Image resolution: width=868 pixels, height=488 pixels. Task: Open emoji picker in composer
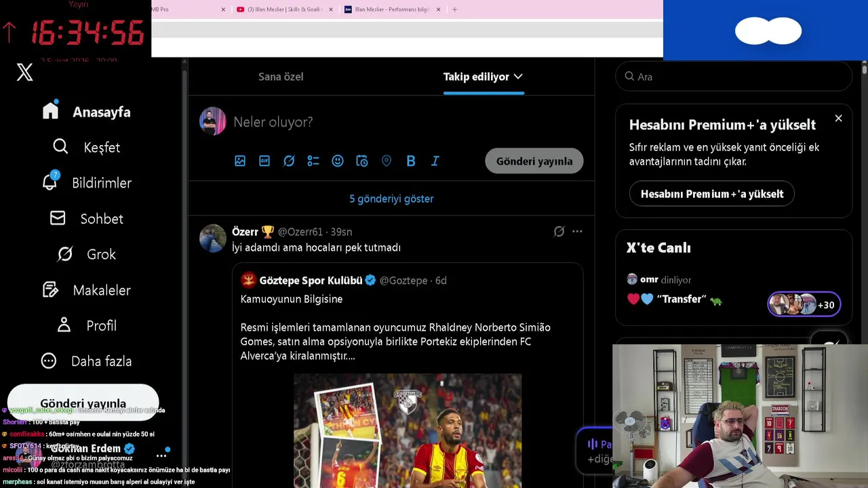(x=338, y=161)
